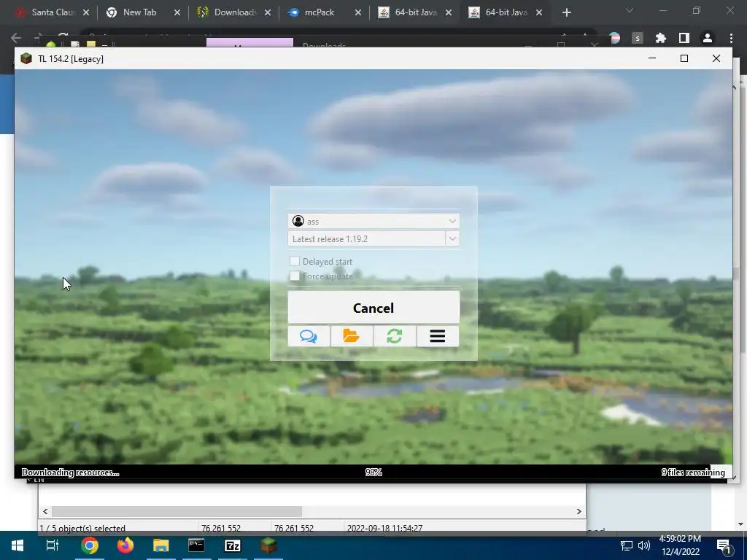Screen dimensions: 747x560
Task: Open the Command Prompt taskbar icon
Action: (196, 545)
